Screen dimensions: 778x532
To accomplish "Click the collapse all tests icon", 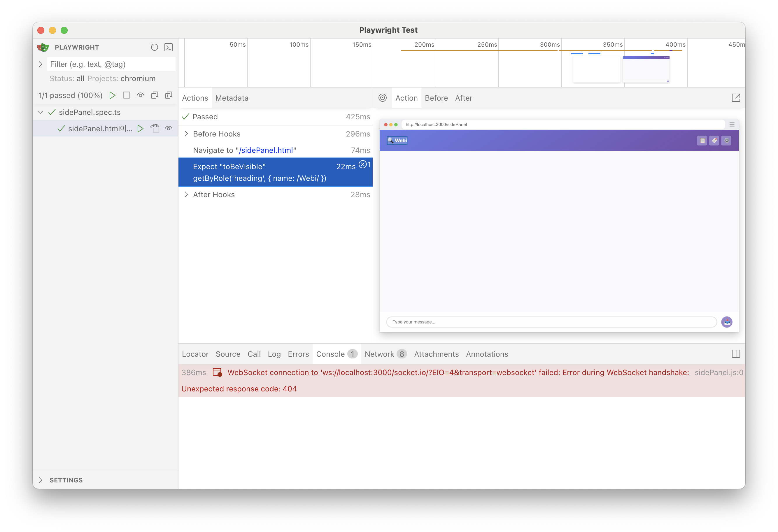I will (x=154, y=95).
